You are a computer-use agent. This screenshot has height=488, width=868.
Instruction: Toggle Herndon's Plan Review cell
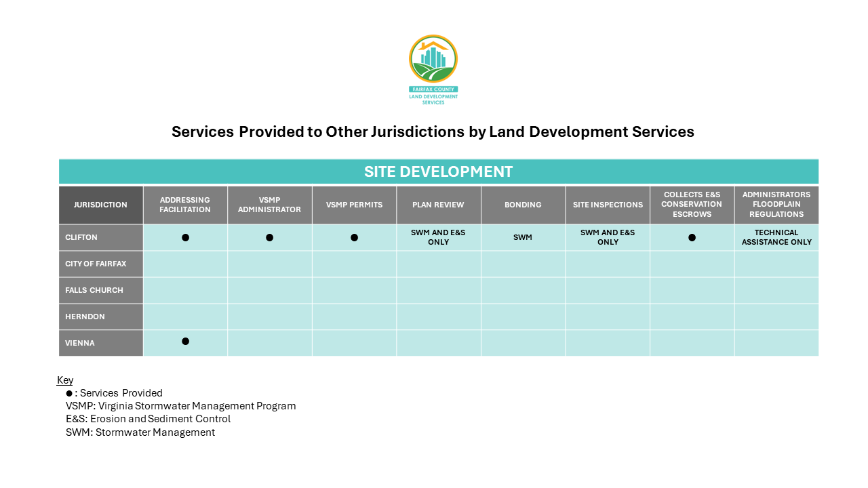[x=438, y=316]
